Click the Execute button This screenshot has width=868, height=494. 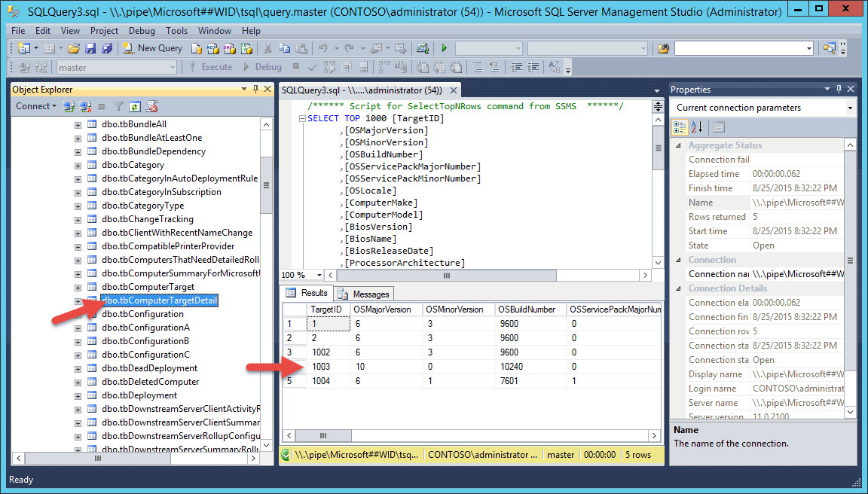click(x=210, y=68)
